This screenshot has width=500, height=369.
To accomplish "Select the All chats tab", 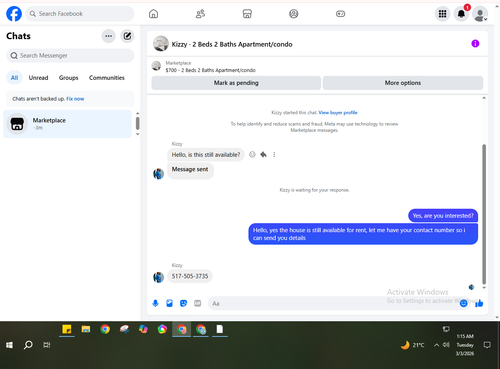I will coord(14,78).
